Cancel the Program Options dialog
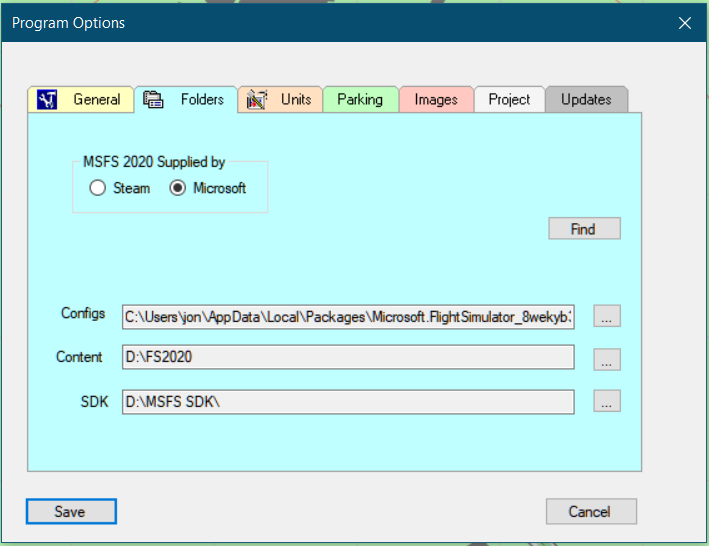This screenshot has height=546, width=709. [591, 512]
